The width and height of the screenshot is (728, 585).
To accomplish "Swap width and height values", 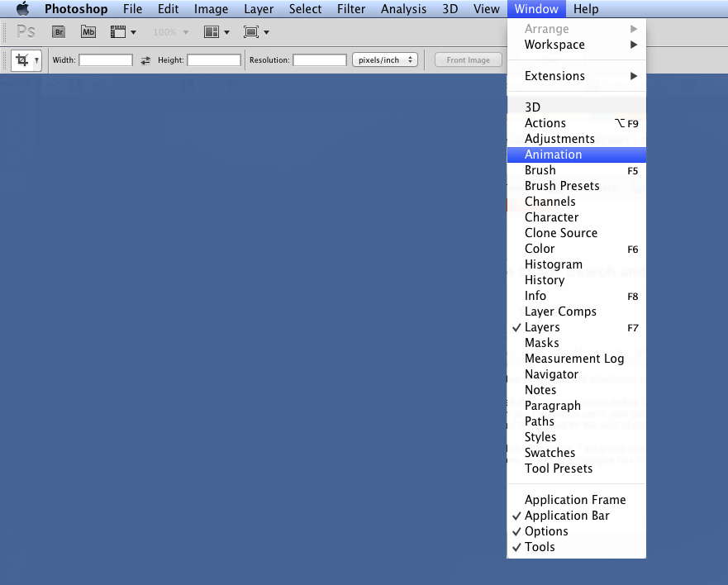I will point(145,60).
